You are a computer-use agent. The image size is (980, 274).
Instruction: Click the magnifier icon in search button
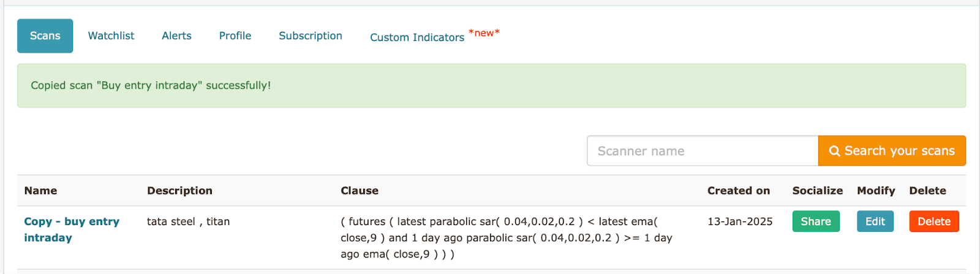coord(834,151)
